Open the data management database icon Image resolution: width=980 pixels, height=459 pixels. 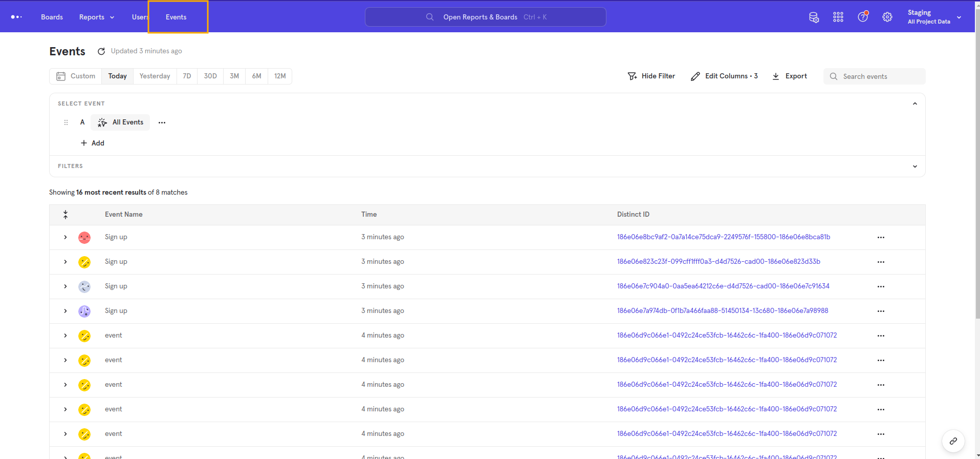click(814, 17)
